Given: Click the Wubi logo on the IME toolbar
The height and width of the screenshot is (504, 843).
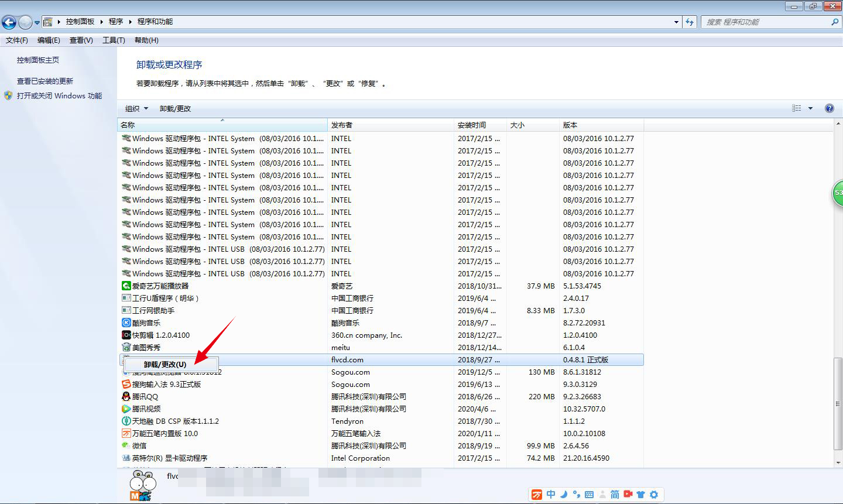Looking at the screenshot, I should pos(537,495).
